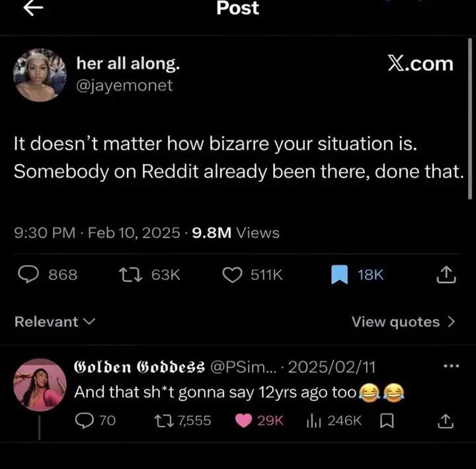Reply to Golden Goddess comment
Screen dimensions: 476x469
click(x=83, y=419)
